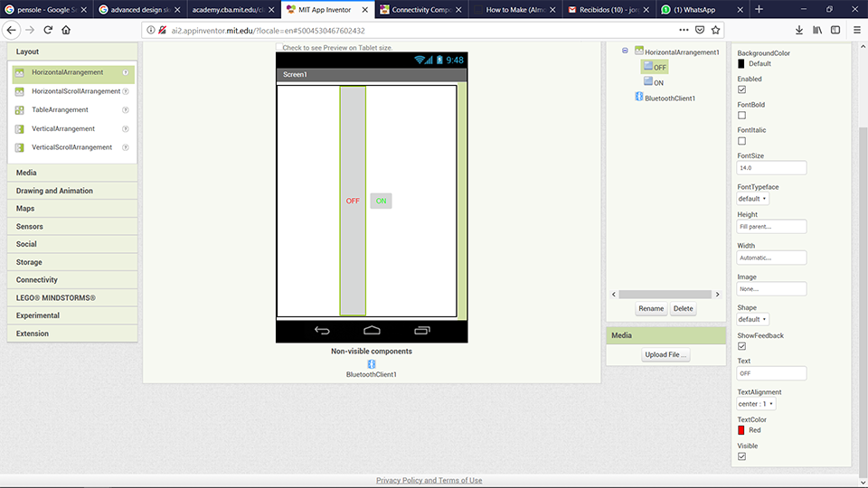Expand the Connectivity palette section
Viewport: 868px width, 488px height.
pyautogui.click(x=72, y=280)
